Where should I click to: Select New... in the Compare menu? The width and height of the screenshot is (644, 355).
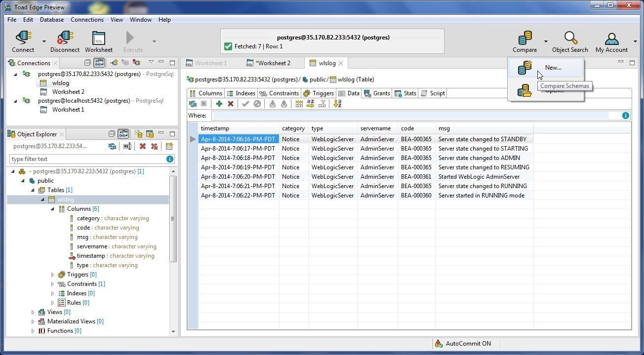(x=546, y=68)
